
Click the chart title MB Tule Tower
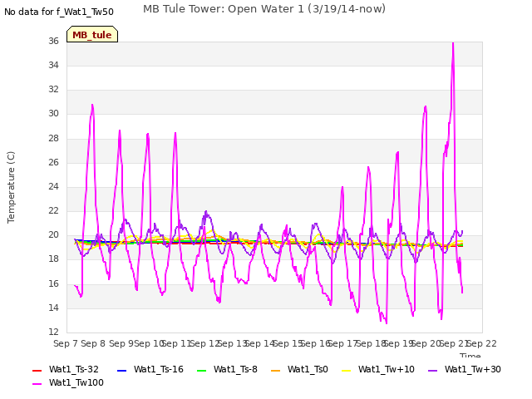(x=264, y=9)
